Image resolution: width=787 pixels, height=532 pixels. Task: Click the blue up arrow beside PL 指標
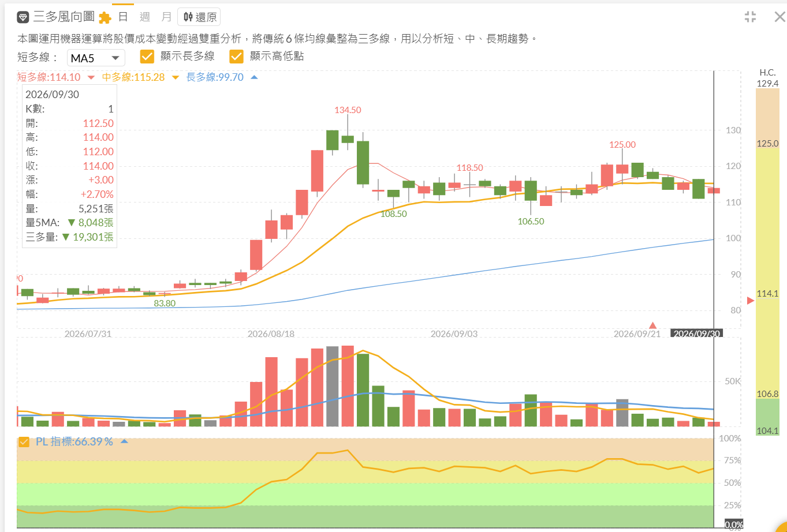pyautogui.click(x=124, y=441)
